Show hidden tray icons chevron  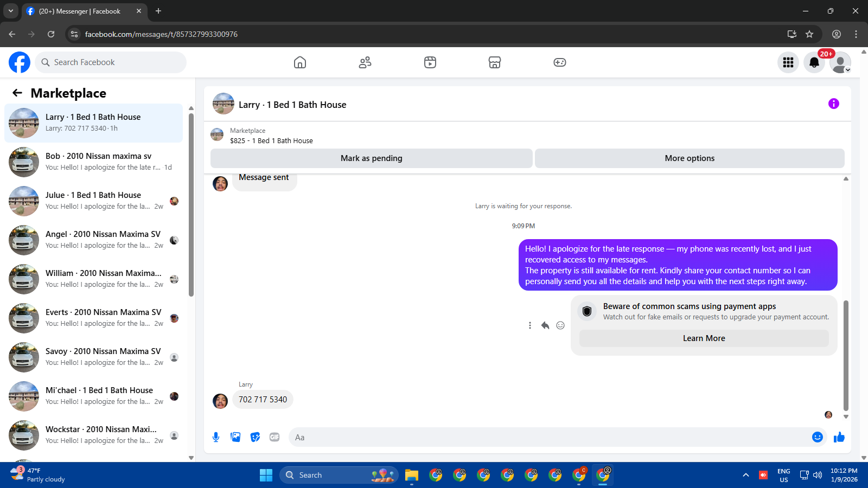[746, 475]
